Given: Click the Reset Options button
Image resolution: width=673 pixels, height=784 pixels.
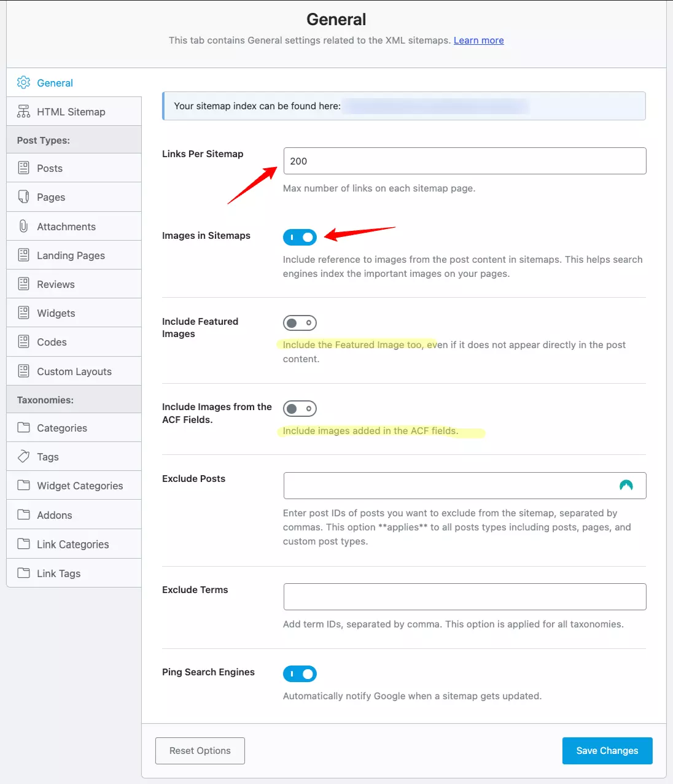Looking at the screenshot, I should (200, 751).
